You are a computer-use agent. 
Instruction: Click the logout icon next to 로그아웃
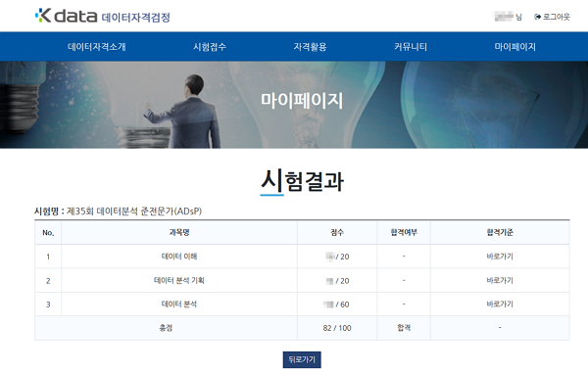click(537, 17)
